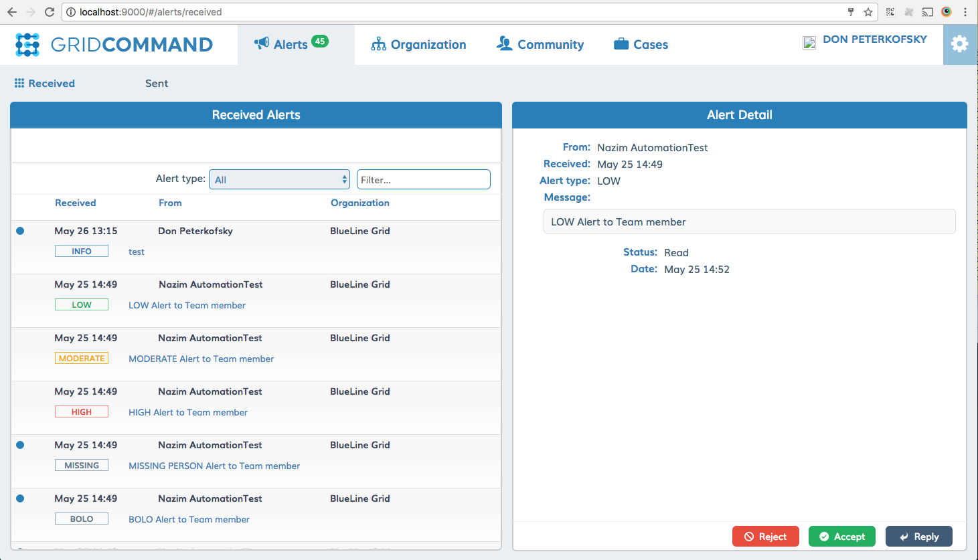Click the GridCommand logo icon
The height and width of the screenshot is (560, 978).
coord(27,45)
